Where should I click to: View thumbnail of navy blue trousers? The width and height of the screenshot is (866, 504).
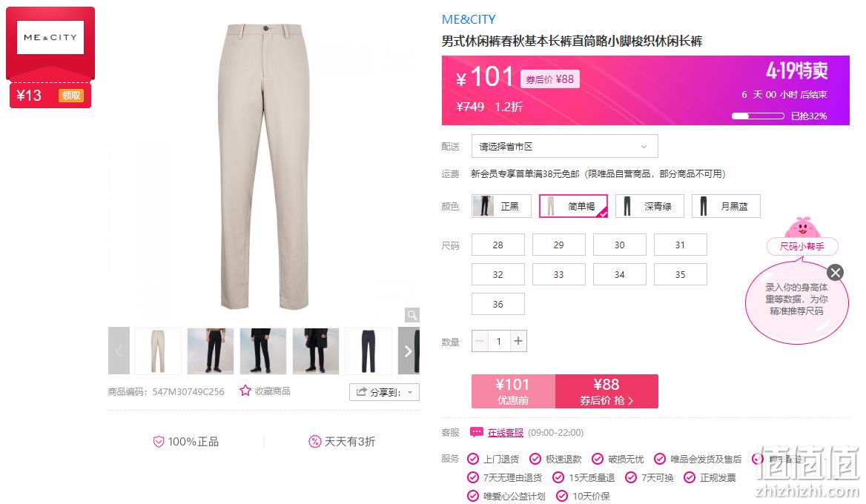(x=368, y=351)
